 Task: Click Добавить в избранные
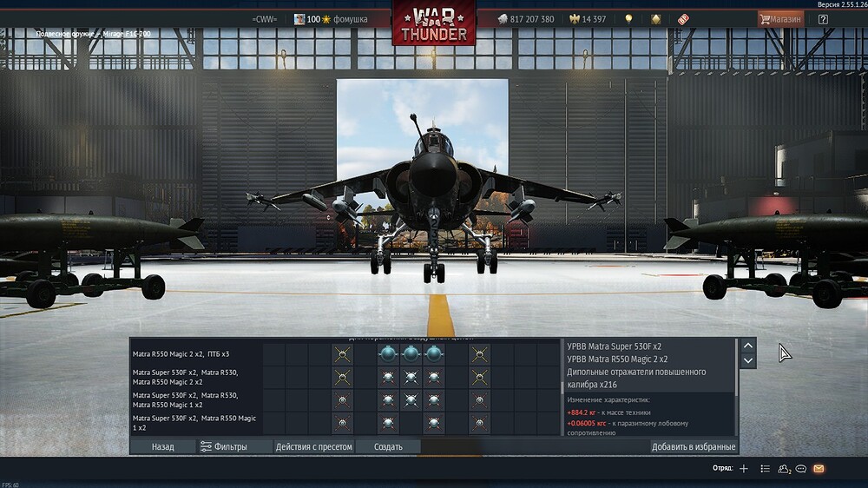pos(694,446)
